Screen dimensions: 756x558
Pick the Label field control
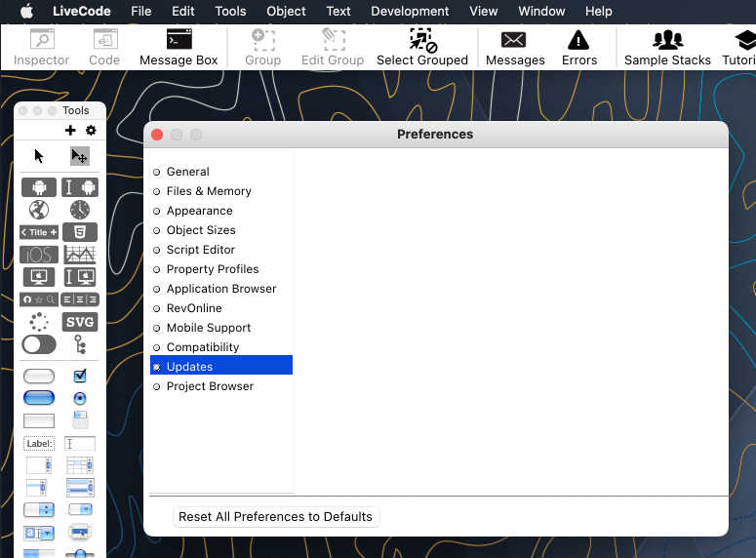(39, 443)
